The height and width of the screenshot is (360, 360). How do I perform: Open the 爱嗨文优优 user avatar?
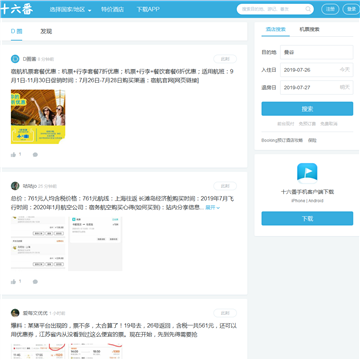pos(15,313)
